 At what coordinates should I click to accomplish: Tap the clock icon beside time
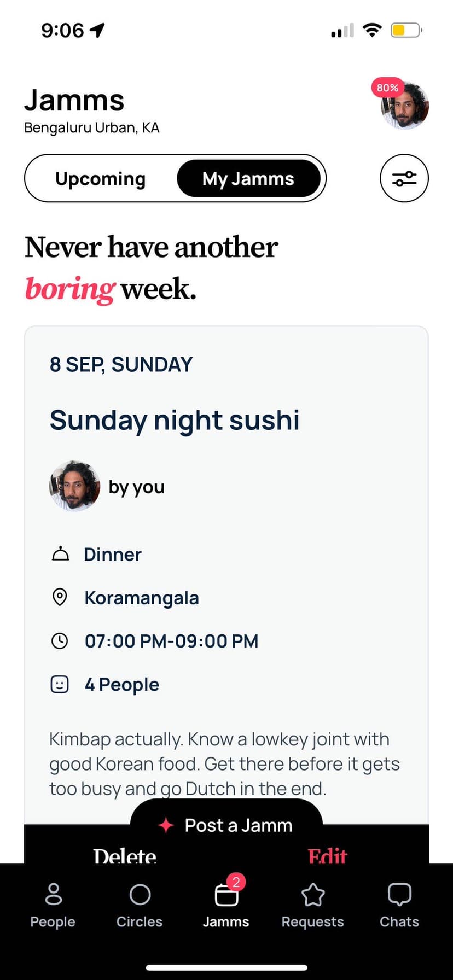(60, 641)
